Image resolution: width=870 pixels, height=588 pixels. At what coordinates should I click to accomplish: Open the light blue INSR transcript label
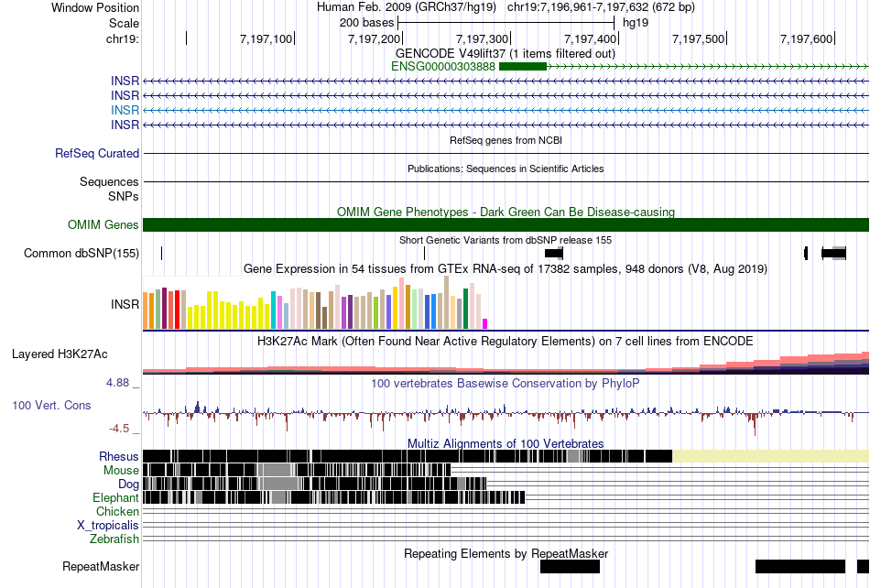point(125,110)
